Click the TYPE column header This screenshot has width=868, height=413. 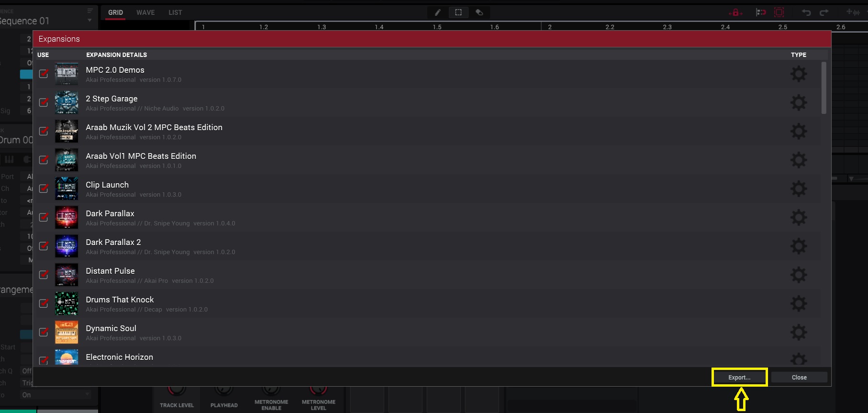pyautogui.click(x=799, y=55)
